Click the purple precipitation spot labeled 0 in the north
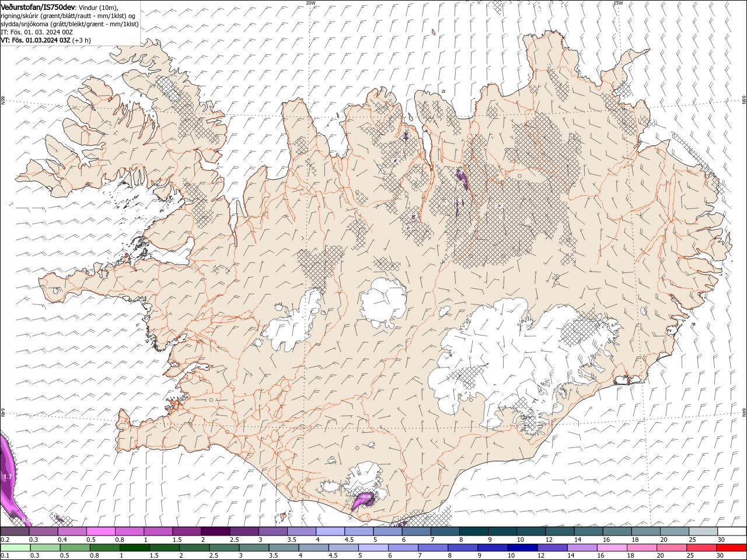 coord(462,178)
